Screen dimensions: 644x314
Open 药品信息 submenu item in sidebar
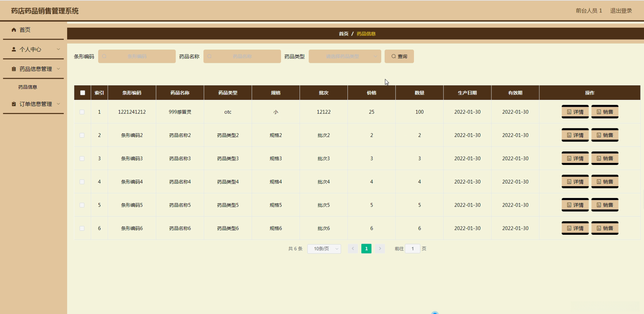(28, 87)
